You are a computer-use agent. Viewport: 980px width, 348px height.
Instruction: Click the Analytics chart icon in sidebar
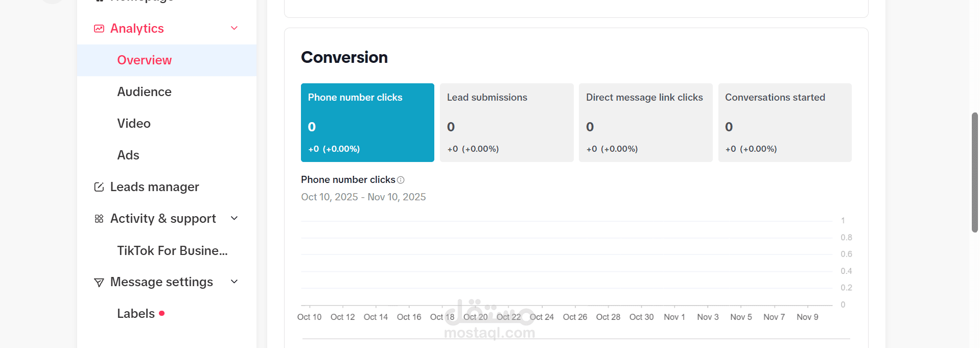(99, 29)
